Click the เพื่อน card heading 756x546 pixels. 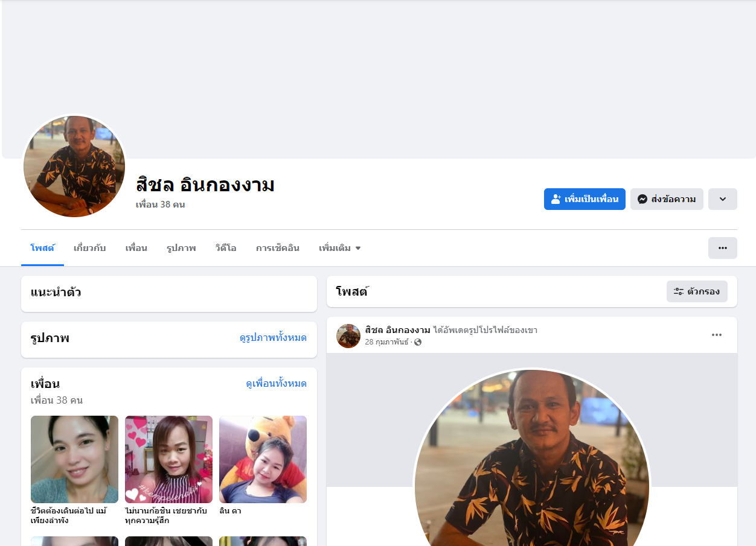tap(45, 384)
